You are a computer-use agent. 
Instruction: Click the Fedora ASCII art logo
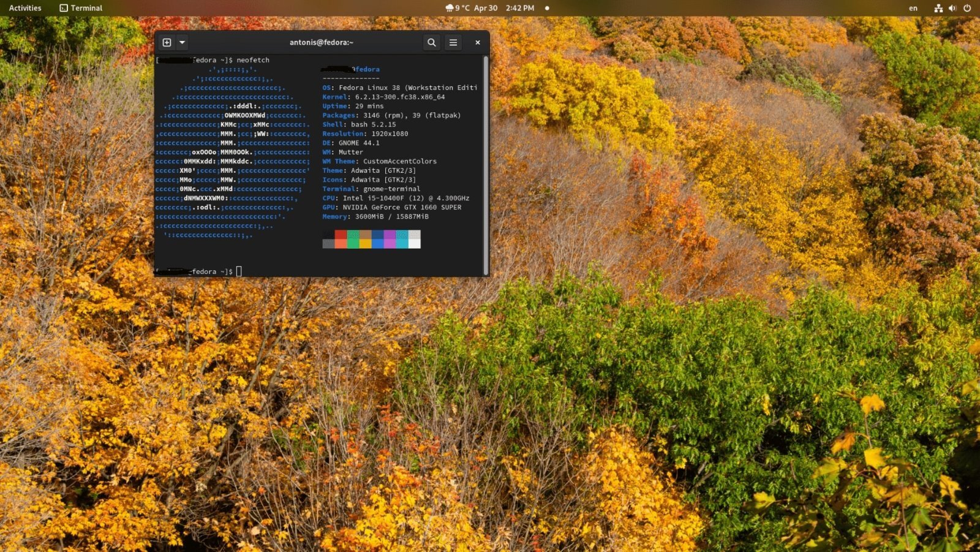pyautogui.click(x=233, y=152)
